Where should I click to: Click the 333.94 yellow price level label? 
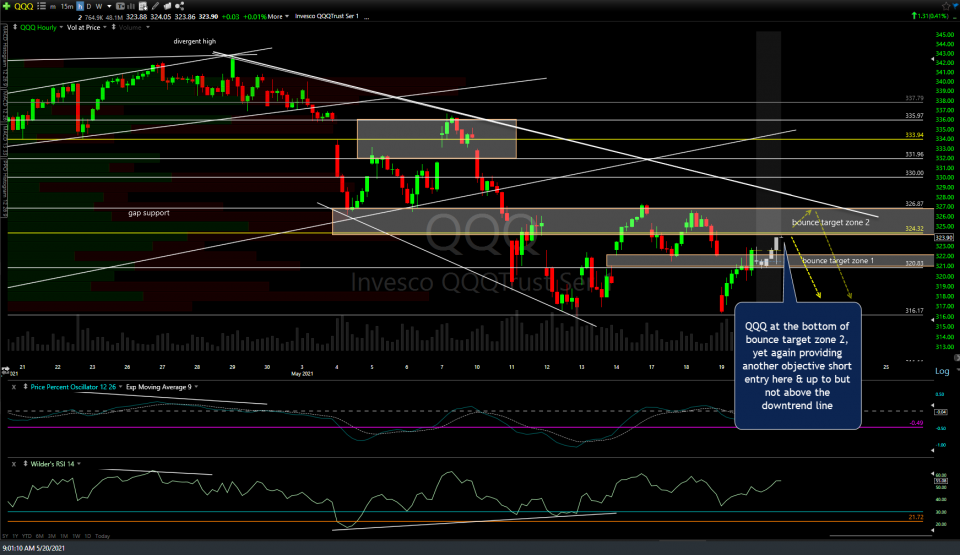click(914, 135)
